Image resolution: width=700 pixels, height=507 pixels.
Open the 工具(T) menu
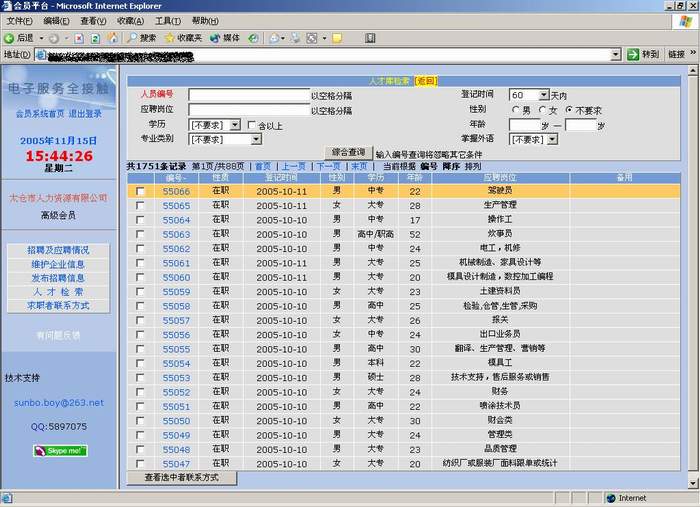click(x=169, y=20)
